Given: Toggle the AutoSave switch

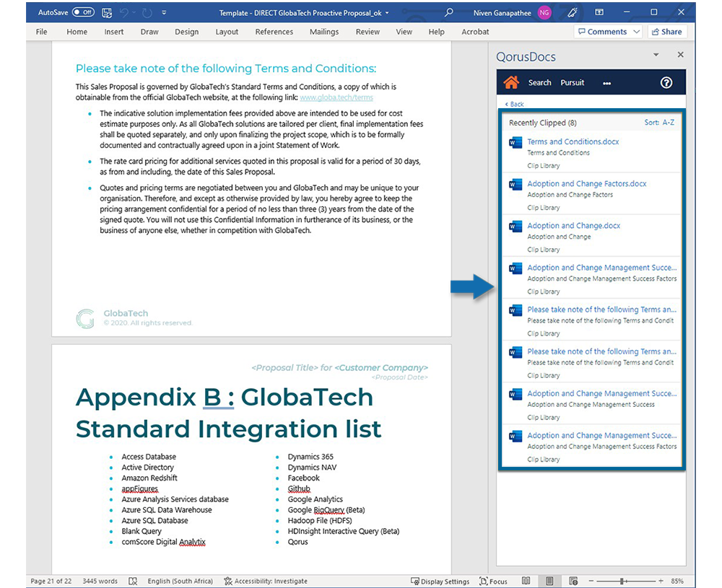Looking at the screenshot, I should [x=84, y=12].
